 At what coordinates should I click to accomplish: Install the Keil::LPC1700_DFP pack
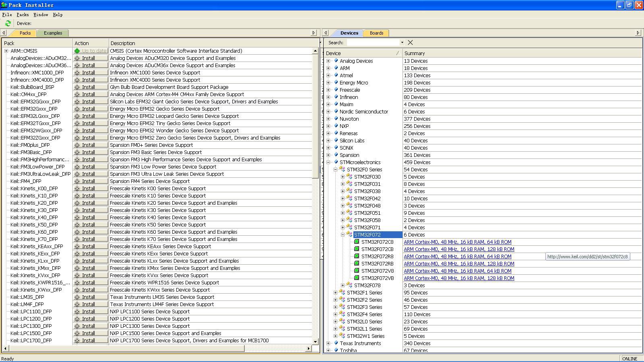[x=90, y=341]
